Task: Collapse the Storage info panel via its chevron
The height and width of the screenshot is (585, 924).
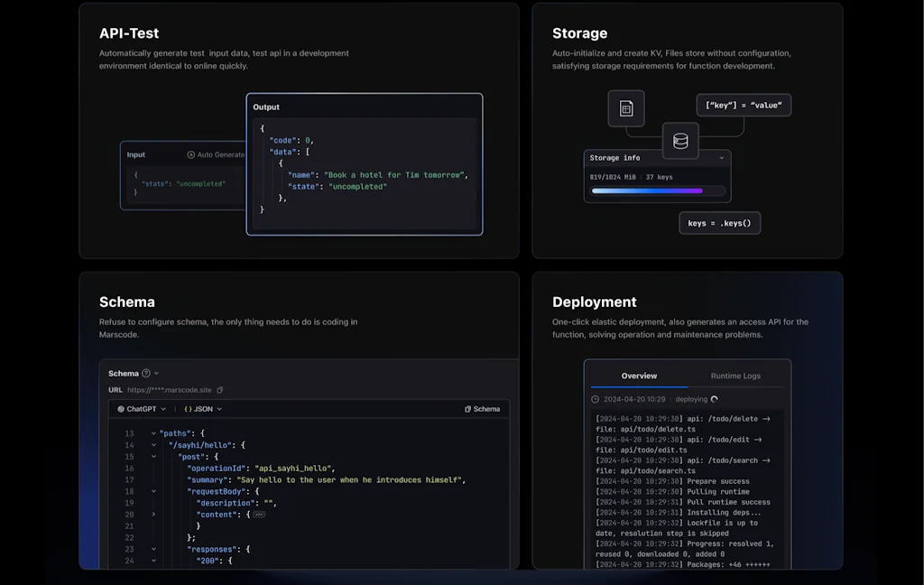Action: tap(722, 157)
